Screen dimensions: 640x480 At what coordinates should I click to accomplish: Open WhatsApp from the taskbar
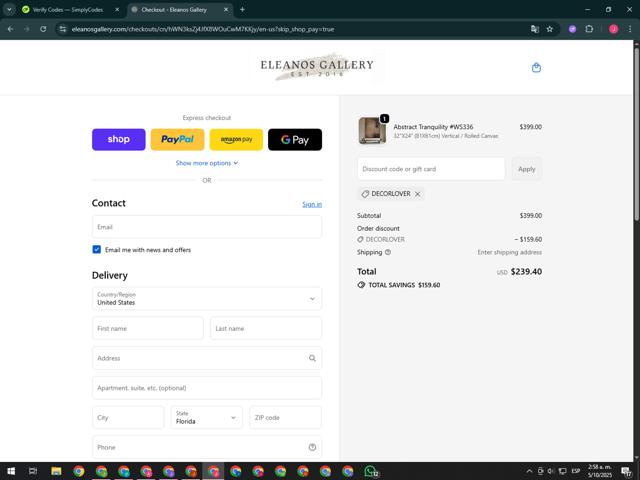coord(371,471)
